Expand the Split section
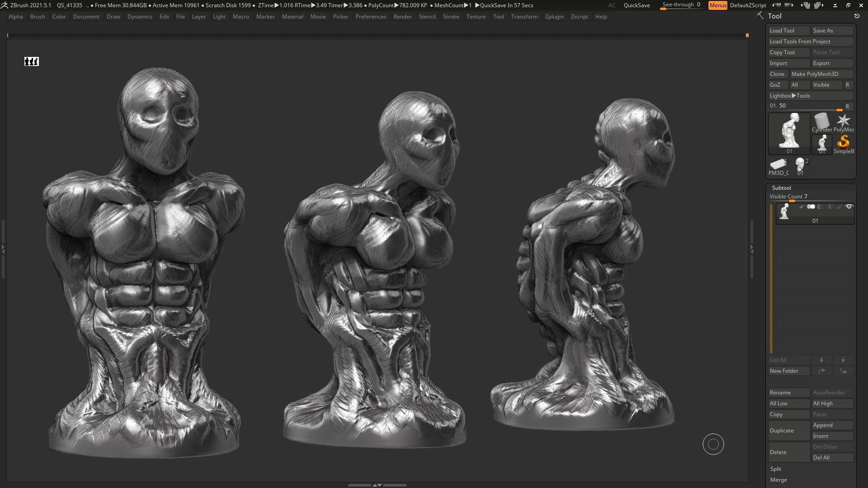This screenshot has width=868, height=488. [x=776, y=469]
